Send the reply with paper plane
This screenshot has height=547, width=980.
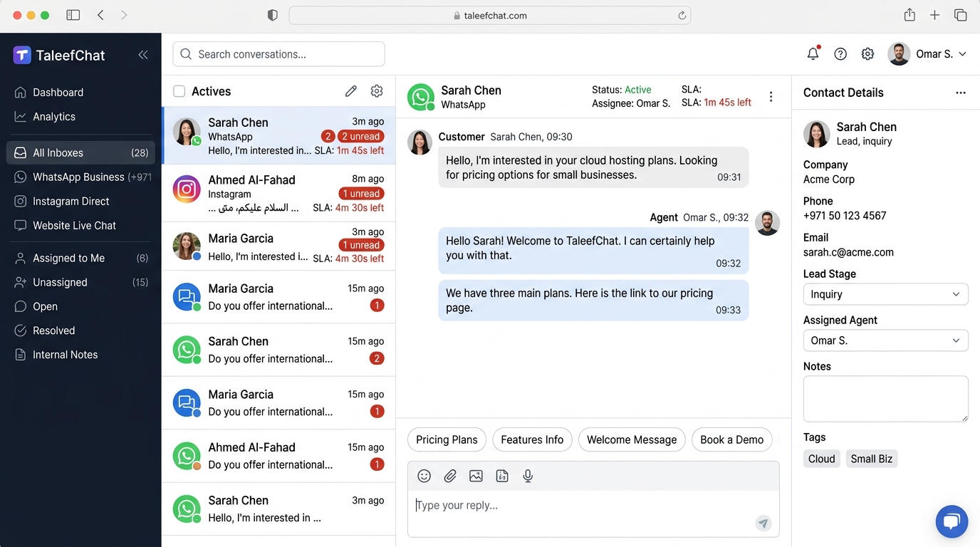pyautogui.click(x=763, y=523)
